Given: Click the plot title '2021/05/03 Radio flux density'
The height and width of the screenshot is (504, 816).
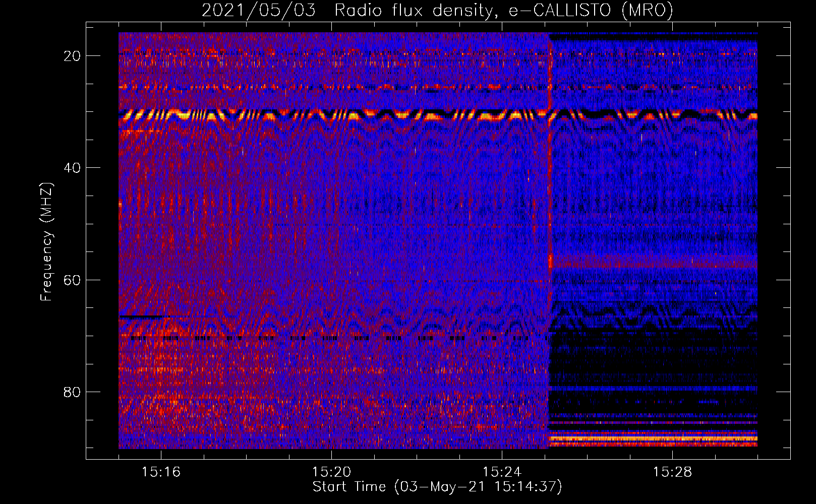Looking at the screenshot, I should pos(437,10).
